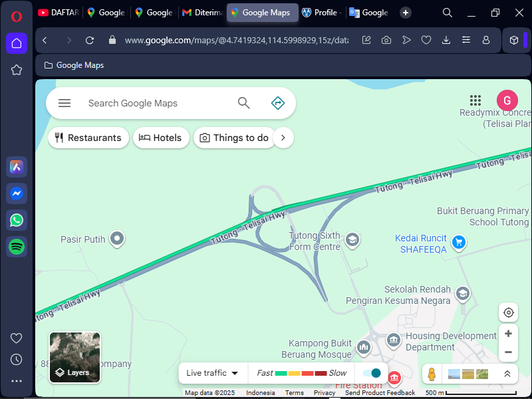Viewport: 532px width, 399px height.
Task: Reload the current Google Maps page
Action: pos(90,41)
